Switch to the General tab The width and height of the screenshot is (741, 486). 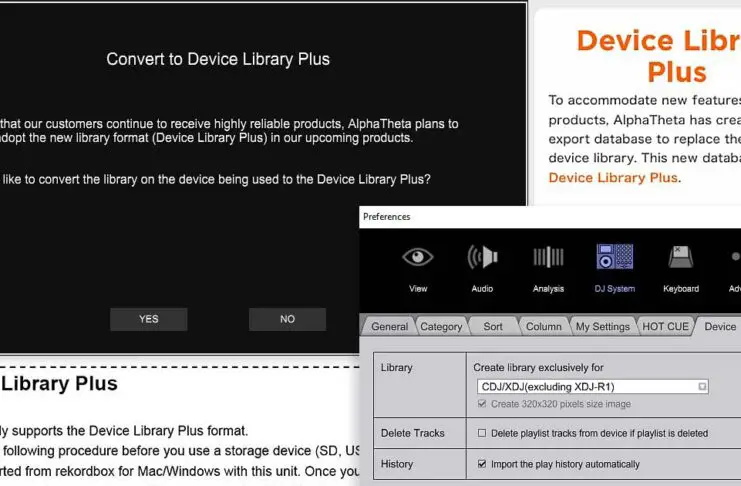pos(389,327)
